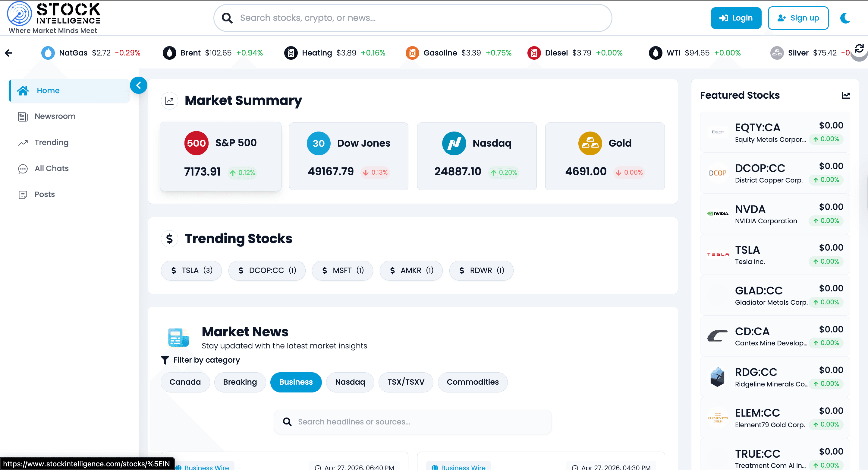Viewport: 868px width, 470px height.
Task: Click the Ridgeline RDG:CC logo
Action: pyautogui.click(x=717, y=377)
